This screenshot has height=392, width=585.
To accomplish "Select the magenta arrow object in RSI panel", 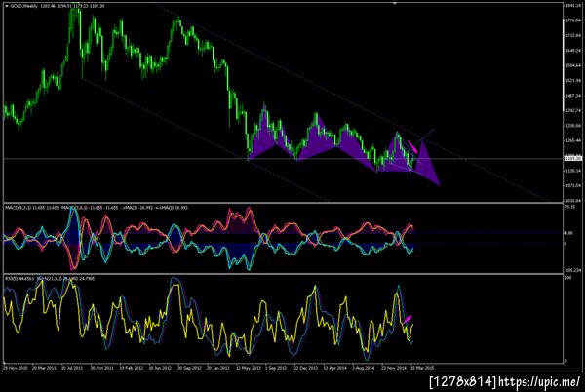I will [408, 319].
